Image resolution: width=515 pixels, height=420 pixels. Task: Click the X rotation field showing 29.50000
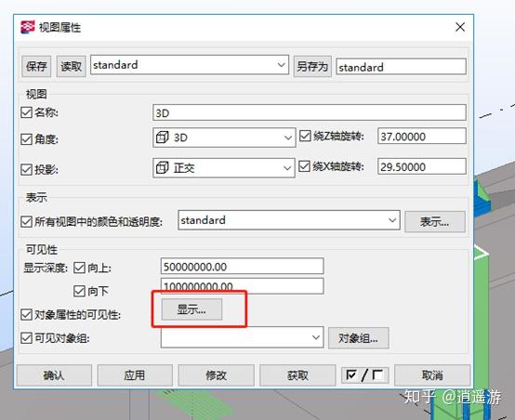click(x=422, y=166)
